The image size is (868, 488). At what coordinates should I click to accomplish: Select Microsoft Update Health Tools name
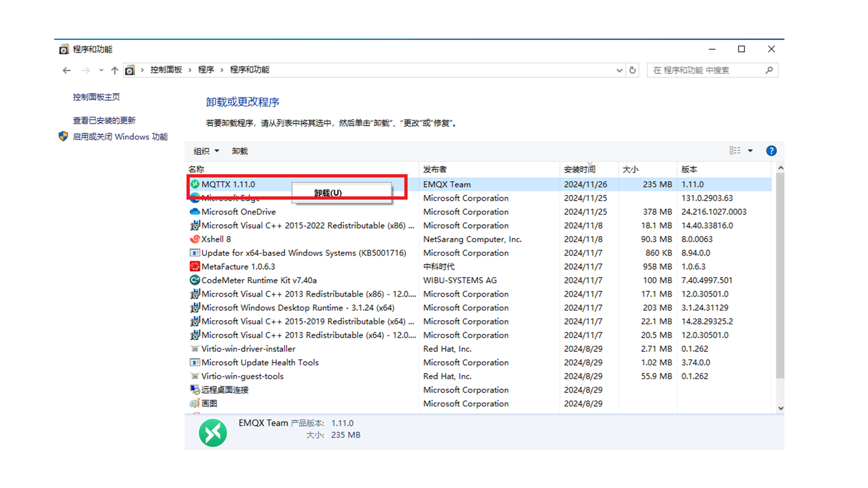point(260,362)
